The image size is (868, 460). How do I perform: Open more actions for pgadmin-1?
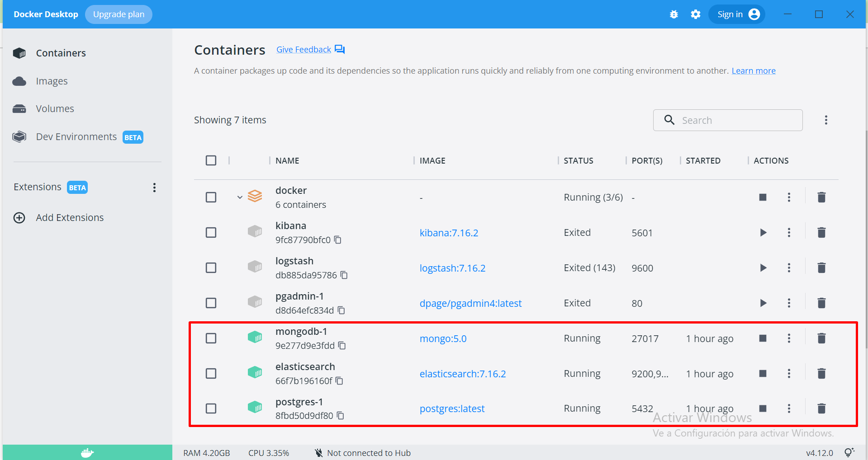tap(789, 303)
